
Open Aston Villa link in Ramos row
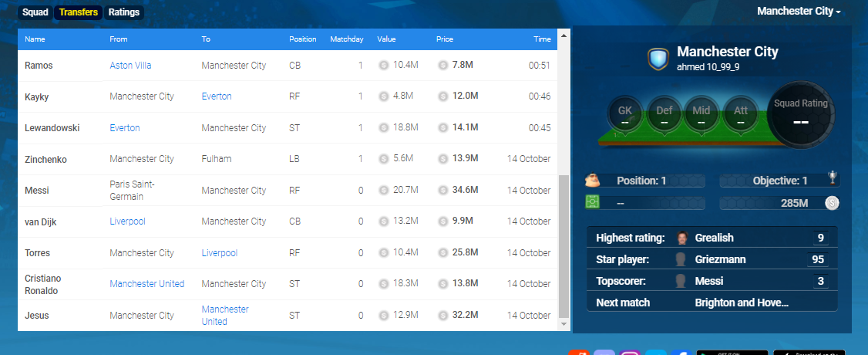pos(130,66)
